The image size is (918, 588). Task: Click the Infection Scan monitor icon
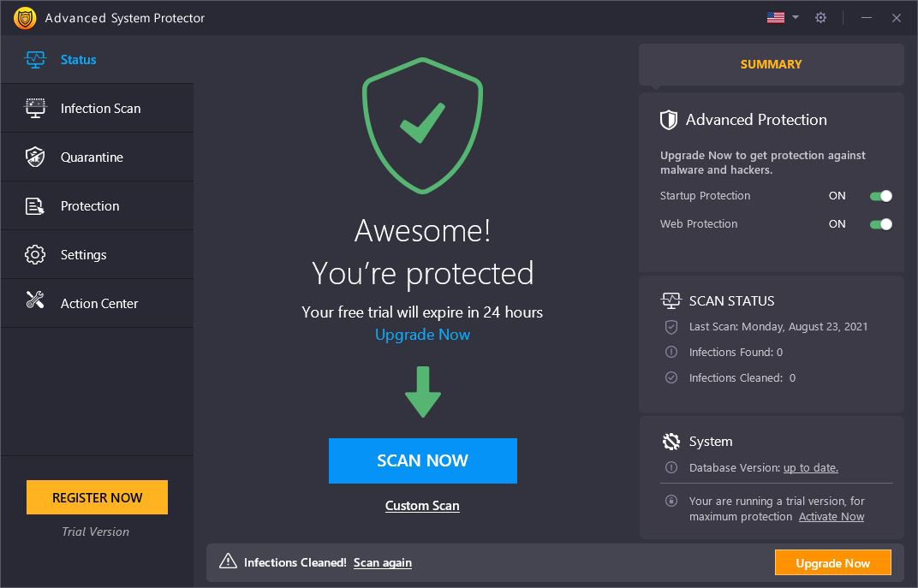(35, 108)
